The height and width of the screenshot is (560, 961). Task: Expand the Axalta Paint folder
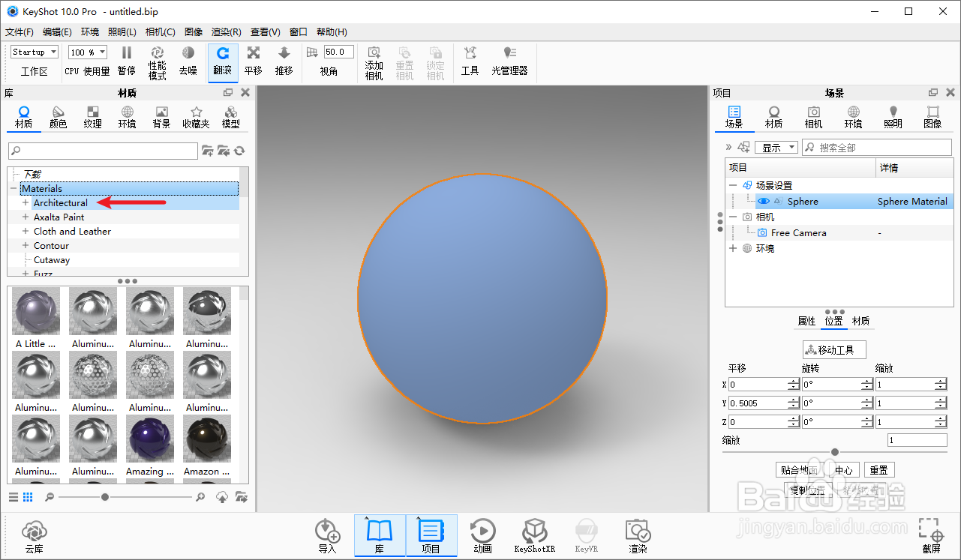click(x=26, y=217)
